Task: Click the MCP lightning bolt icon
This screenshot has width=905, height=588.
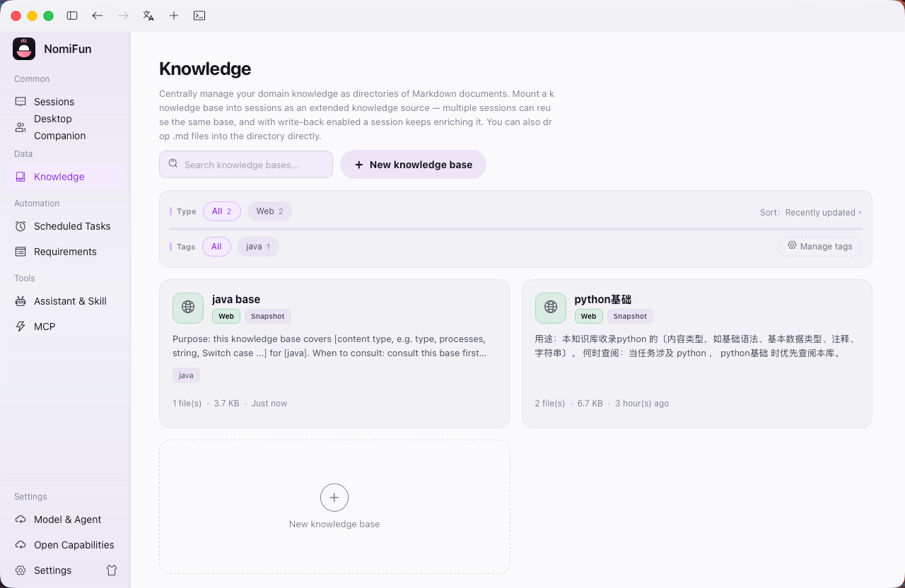Action: (21, 327)
